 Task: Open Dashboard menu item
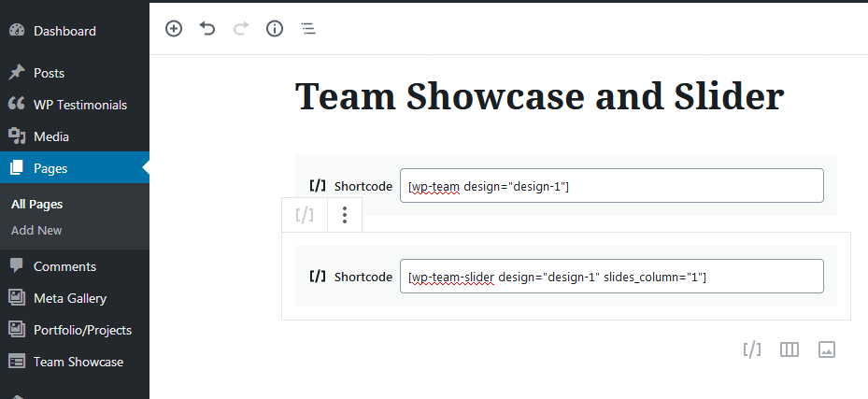75,31
